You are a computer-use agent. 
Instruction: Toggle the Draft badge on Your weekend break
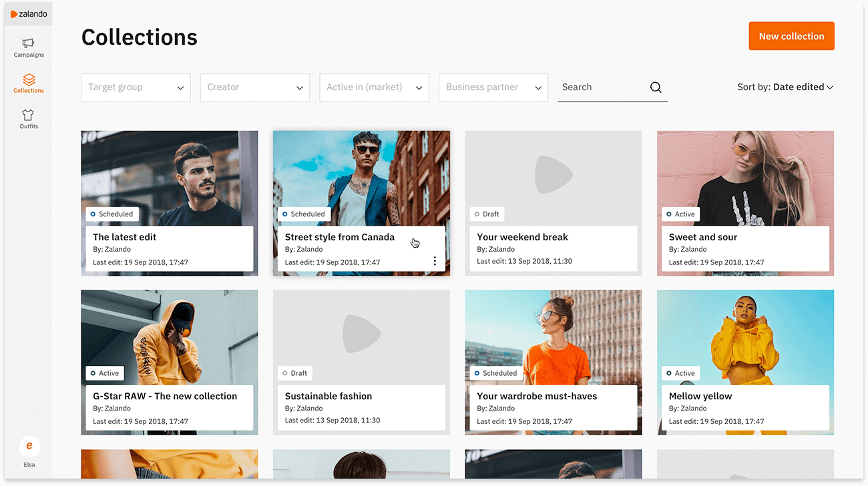(487, 214)
